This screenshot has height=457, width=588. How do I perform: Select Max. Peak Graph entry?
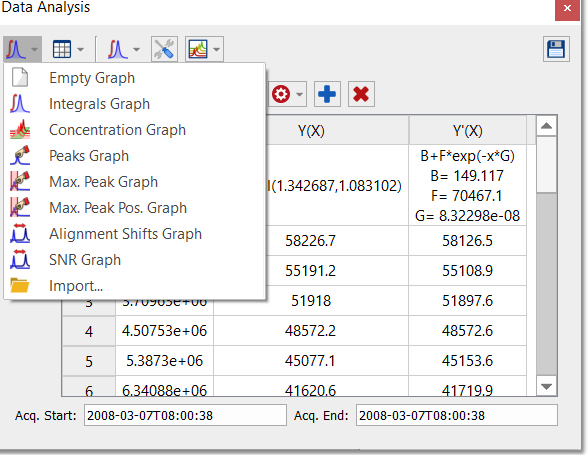[135, 182]
